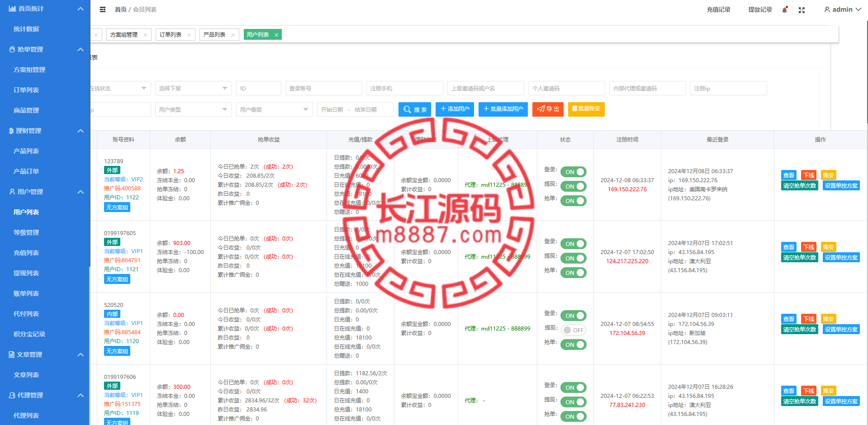This screenshot has height=425, width=868.
Task: Click 清空抢单次数 for user 123789
Action: 800,185
